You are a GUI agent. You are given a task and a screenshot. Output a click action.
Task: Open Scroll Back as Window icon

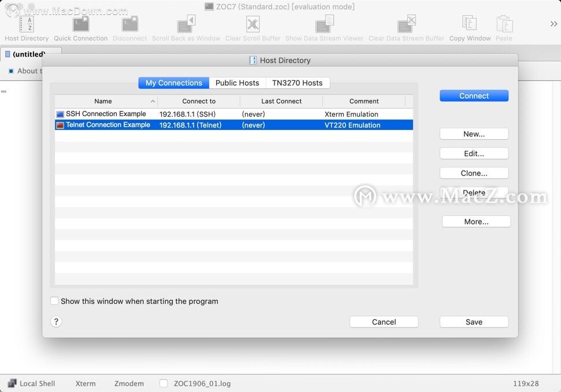pos(186,24)
